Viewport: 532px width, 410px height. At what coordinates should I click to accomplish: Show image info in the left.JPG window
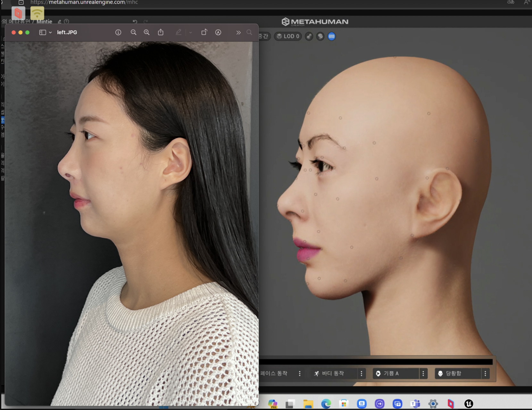tap(118, 32)
